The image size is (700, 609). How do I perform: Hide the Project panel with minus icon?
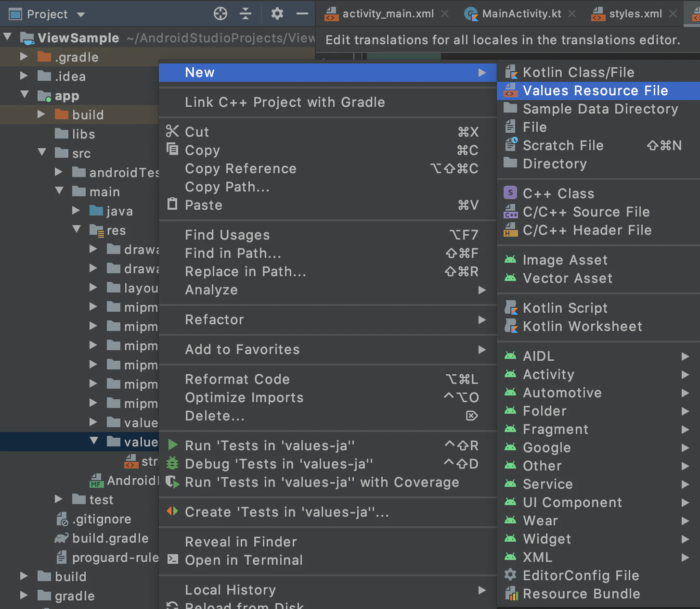pyautogui.click(x=302, y=13)
